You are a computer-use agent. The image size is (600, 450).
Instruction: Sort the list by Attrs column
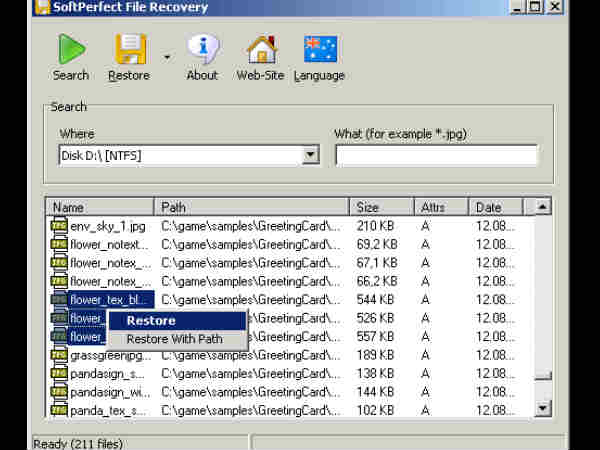pos(442,207)
